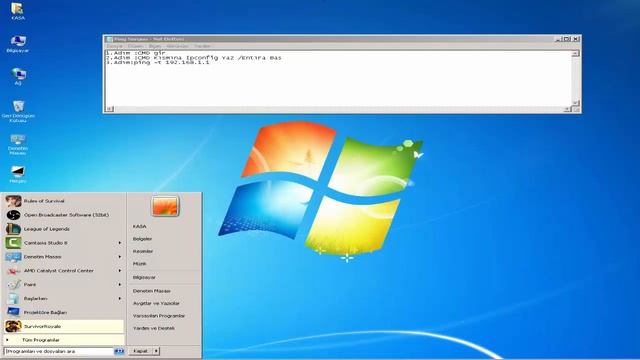Open Müzik from Start menu right pane

[x=140, y=264]
